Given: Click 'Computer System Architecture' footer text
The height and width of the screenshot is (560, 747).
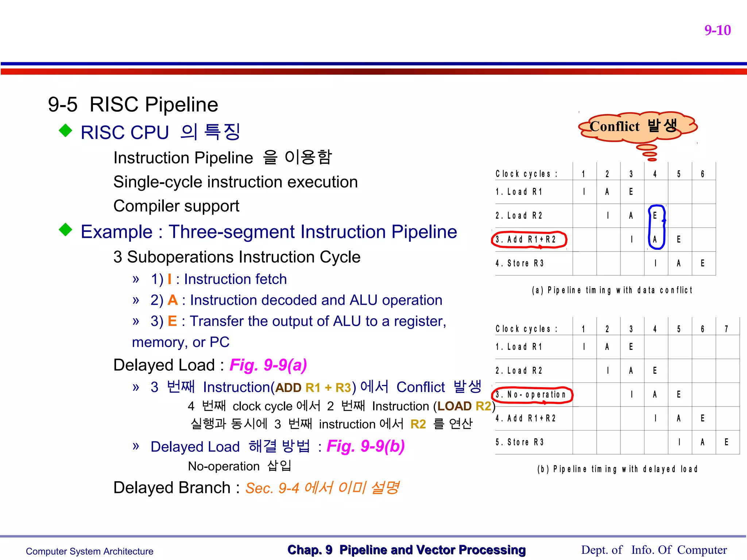Looking at the screenshot, I should pos(89,551).
